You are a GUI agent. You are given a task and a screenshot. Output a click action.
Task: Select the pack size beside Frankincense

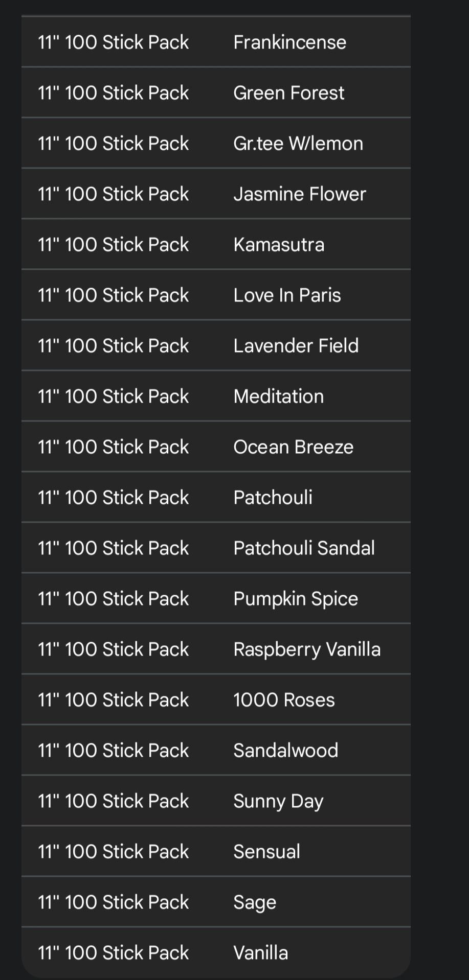point(113,42)
